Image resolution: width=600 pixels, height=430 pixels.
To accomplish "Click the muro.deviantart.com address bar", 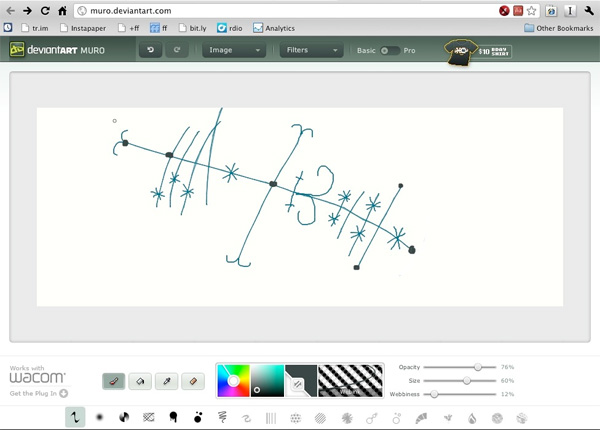I will [280, 10].
